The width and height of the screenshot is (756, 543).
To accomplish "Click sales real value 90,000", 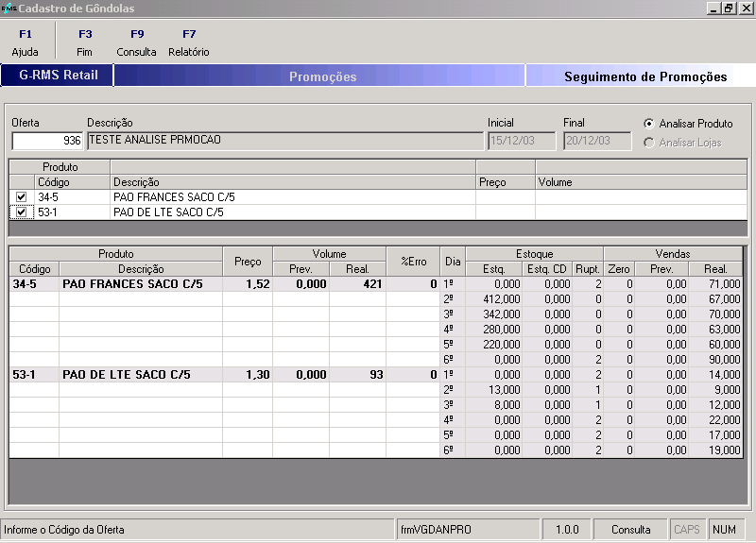I will click(x=715, y=360).
